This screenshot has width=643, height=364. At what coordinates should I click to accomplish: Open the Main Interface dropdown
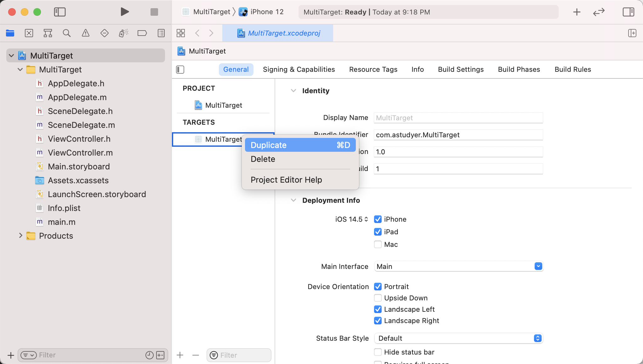[x=538, y=266]
